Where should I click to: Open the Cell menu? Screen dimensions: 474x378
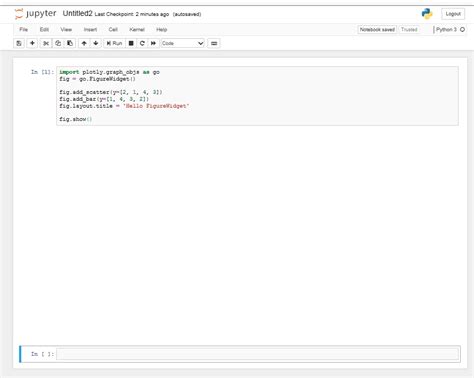click(x=113, y=29)
